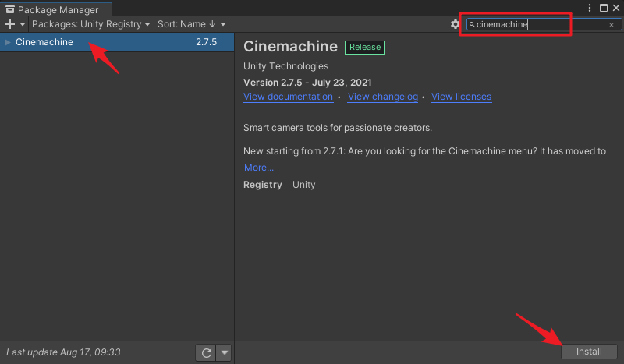Screen dimensions: 624x364
Task: Click the Release tag label
Action: coord(364,47)
